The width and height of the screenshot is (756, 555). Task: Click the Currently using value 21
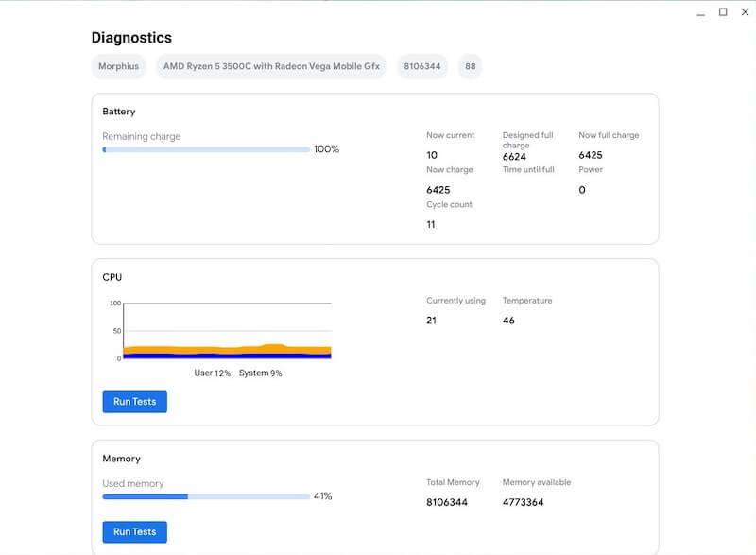click(432, 321)
